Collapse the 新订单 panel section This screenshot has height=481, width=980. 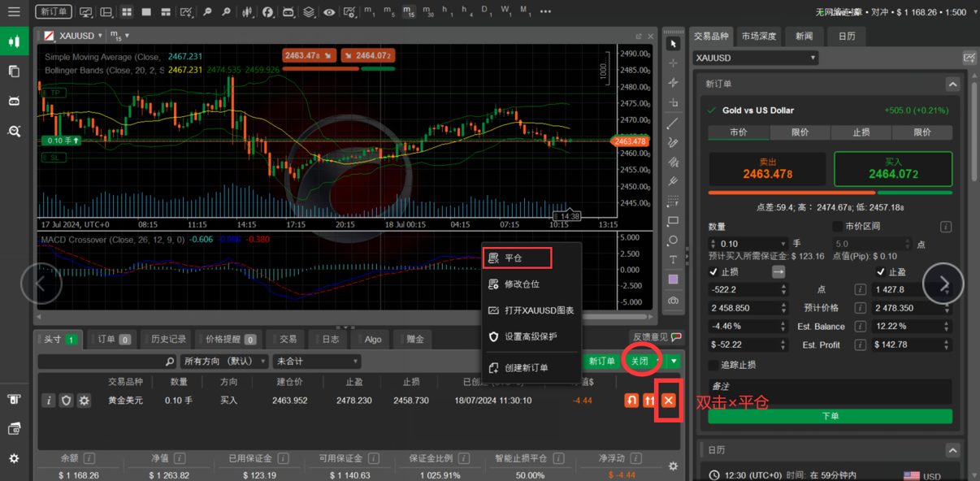pos(952,84)
